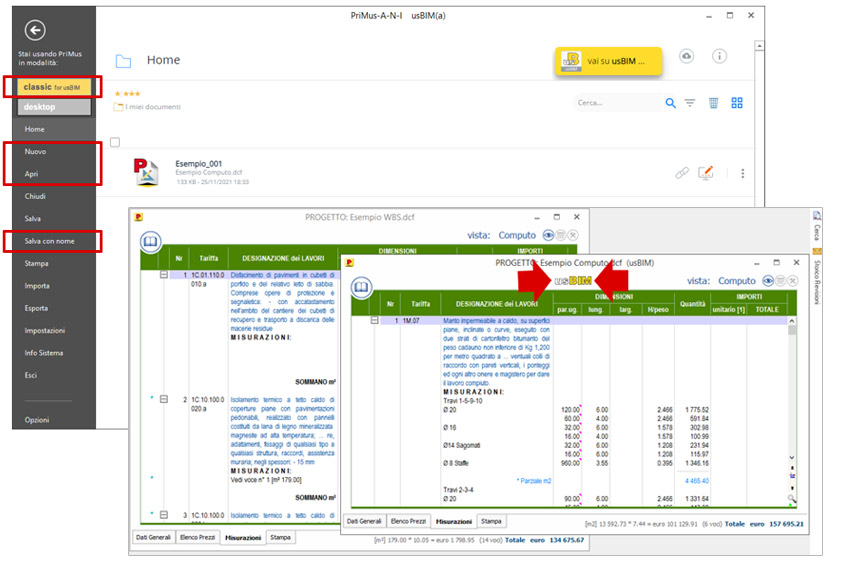Open vista Computo selector in WBS window
This screenshot has height=575, width=841.
(517, 235)
